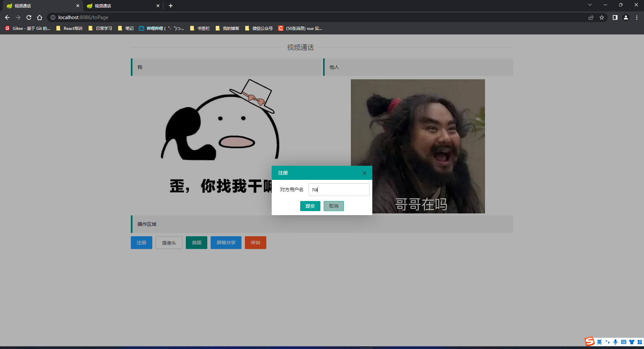Click the 视频通话 page title text
Viewport: 644px width, 349px height.
click(300, 48)
